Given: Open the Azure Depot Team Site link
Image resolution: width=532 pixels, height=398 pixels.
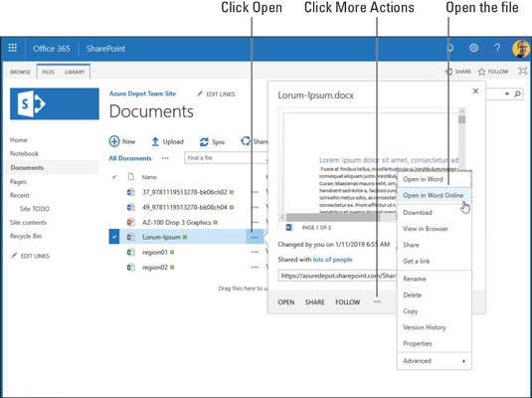Looking at the screenshot, I should pos(142,94).
